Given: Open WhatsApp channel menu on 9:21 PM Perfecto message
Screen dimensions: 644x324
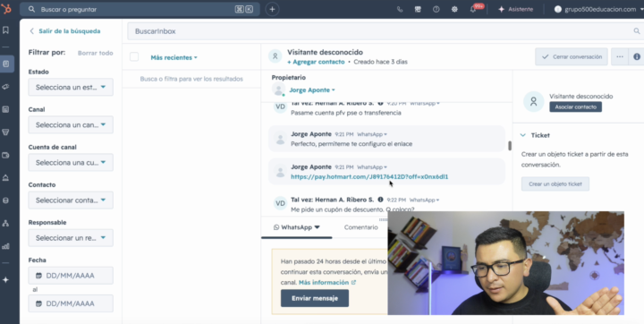Looking at the screenshot, I should tap(372, 134).
